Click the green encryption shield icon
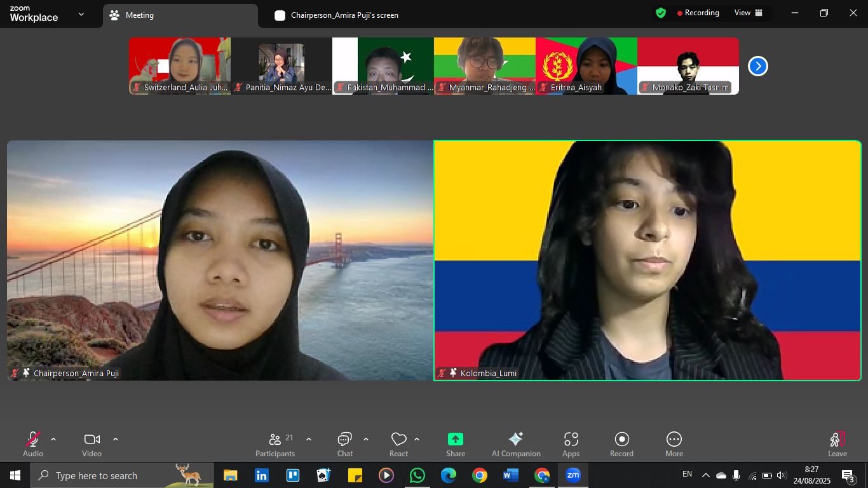The width and height of the screenshot is (868, 488). pos(661,13)
